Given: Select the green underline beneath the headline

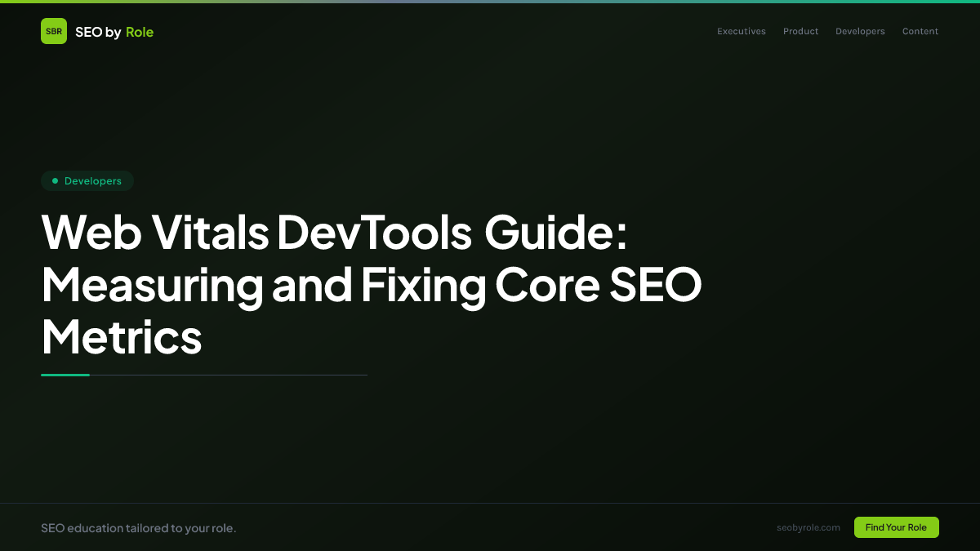Looking at the screenshot, I should click(x=65, y=375).
